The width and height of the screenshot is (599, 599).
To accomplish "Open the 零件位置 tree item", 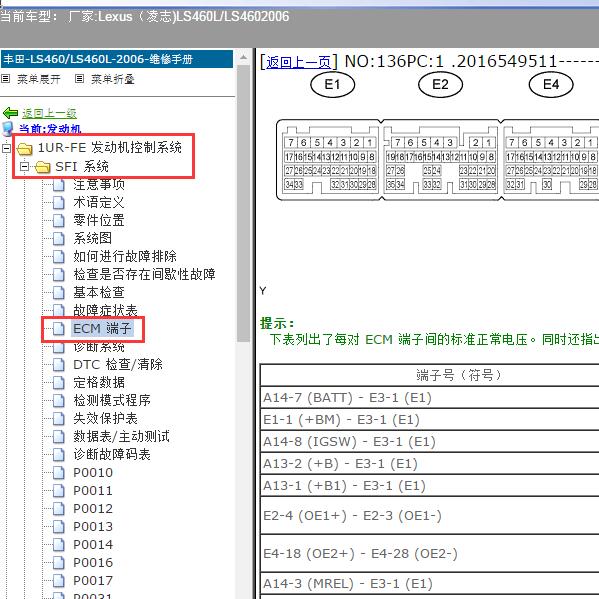I will tap(99, 220).
